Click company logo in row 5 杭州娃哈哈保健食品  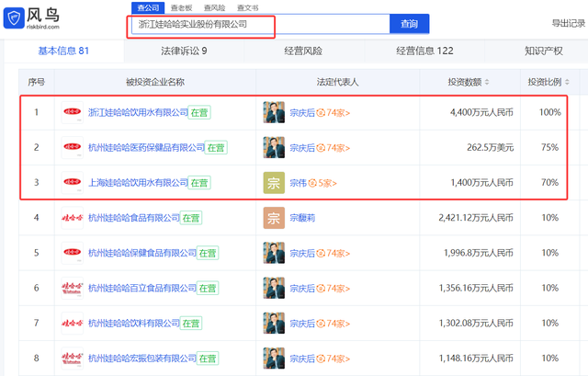(x=72, y=253)
